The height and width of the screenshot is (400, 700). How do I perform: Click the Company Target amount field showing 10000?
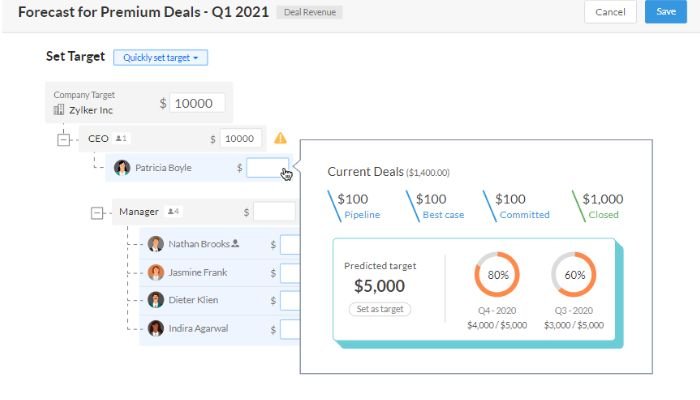[x=197, y=104]
